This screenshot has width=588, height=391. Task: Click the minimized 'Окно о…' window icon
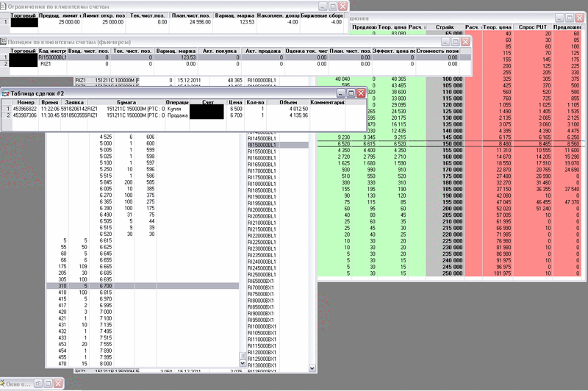(3, 384)
